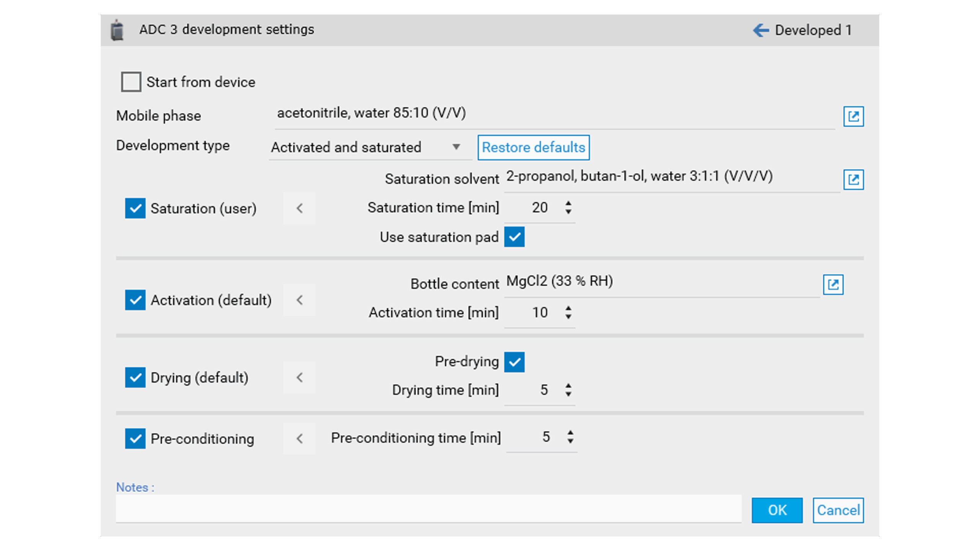
Task: Click Restore defaults
Action: point(533,147)
